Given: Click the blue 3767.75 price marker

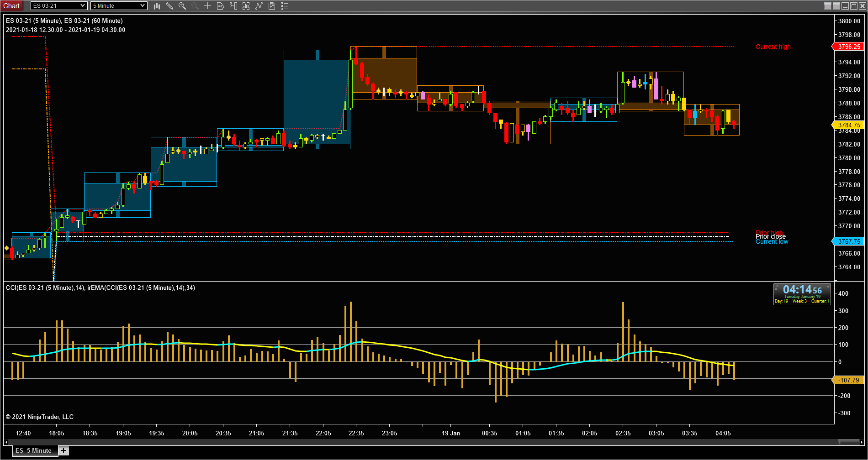Looking at the screenshot, I should (x=848, y=241).
